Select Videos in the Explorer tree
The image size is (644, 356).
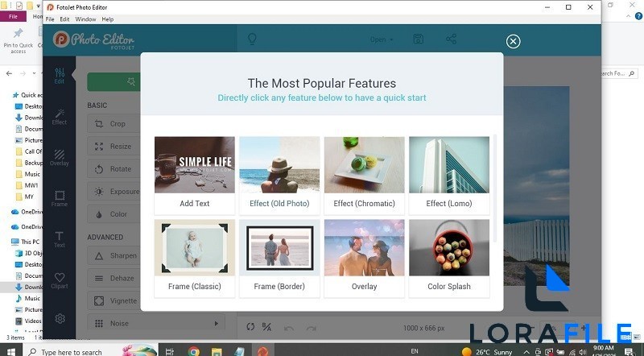28,321
